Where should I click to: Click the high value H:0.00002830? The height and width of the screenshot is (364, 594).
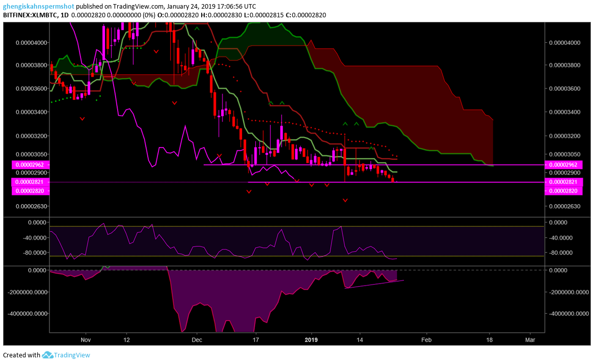click(x=221, y=15)
